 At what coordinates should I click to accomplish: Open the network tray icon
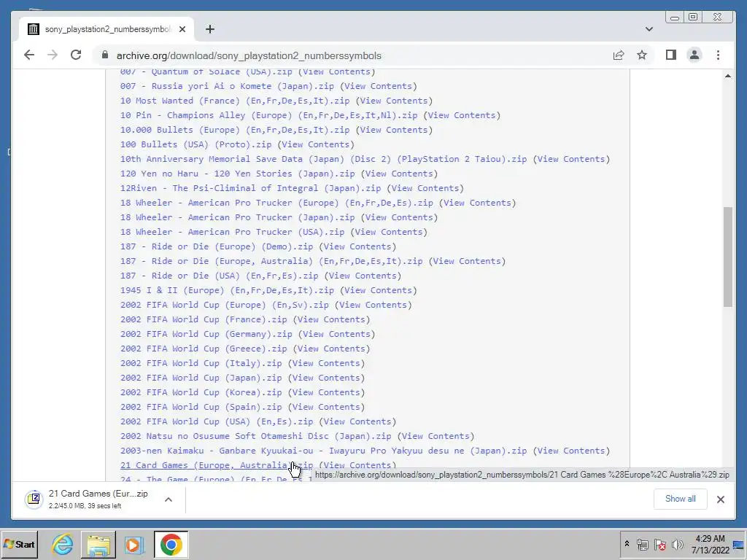click(643, 544)
